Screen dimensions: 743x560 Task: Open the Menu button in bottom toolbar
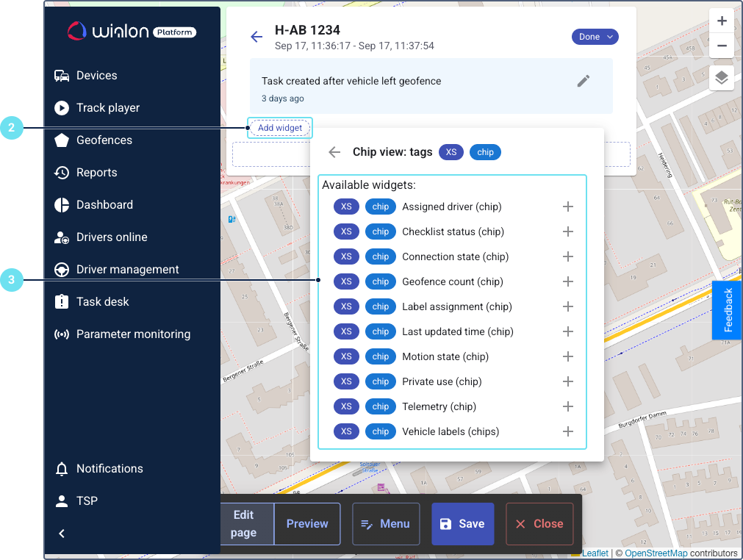pyautogui.click(x=386, y=524)
